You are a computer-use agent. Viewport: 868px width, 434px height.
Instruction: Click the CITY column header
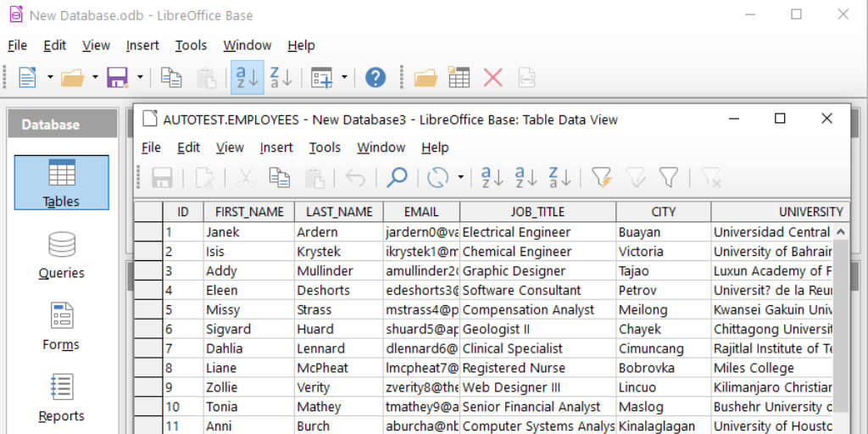point(664,212)
